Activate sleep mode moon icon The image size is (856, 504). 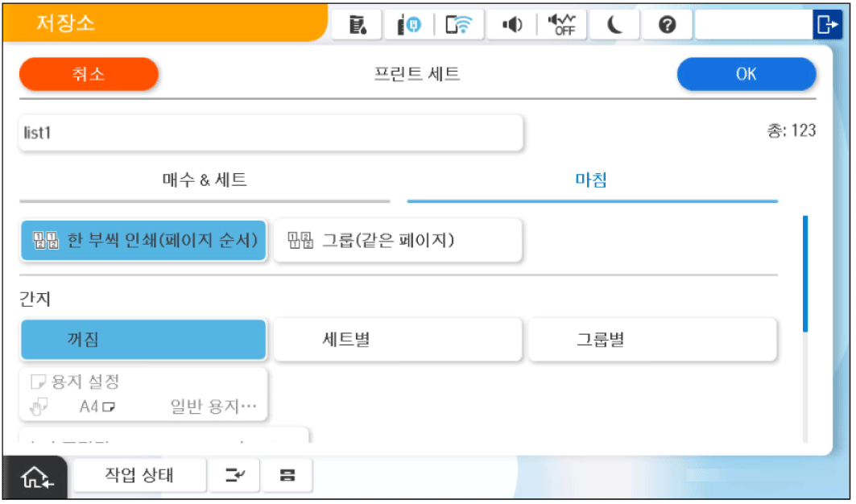pos(614,26)
